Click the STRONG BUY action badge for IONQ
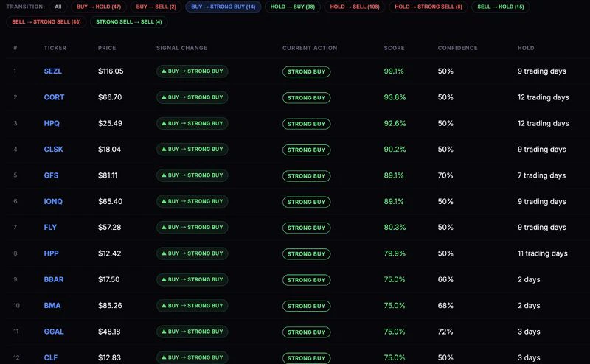 pos(306,202)
